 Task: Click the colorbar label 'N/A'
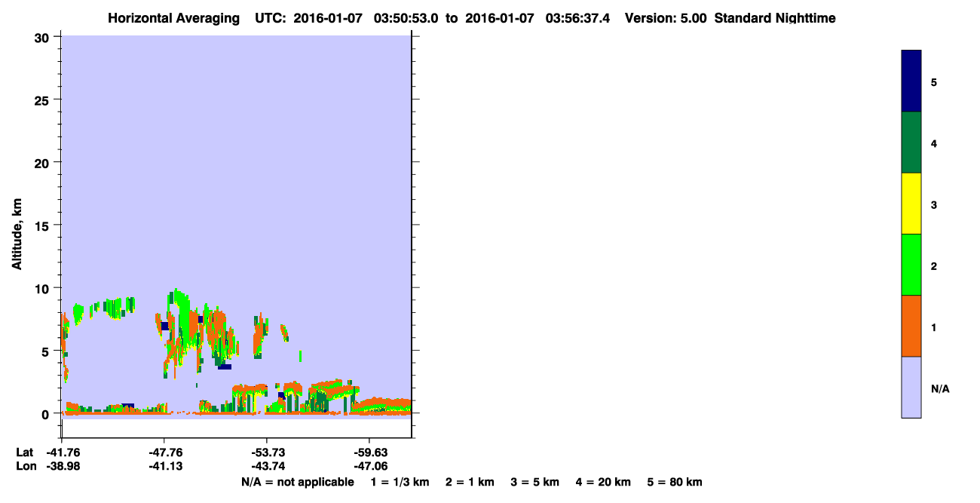pos(940,388)
